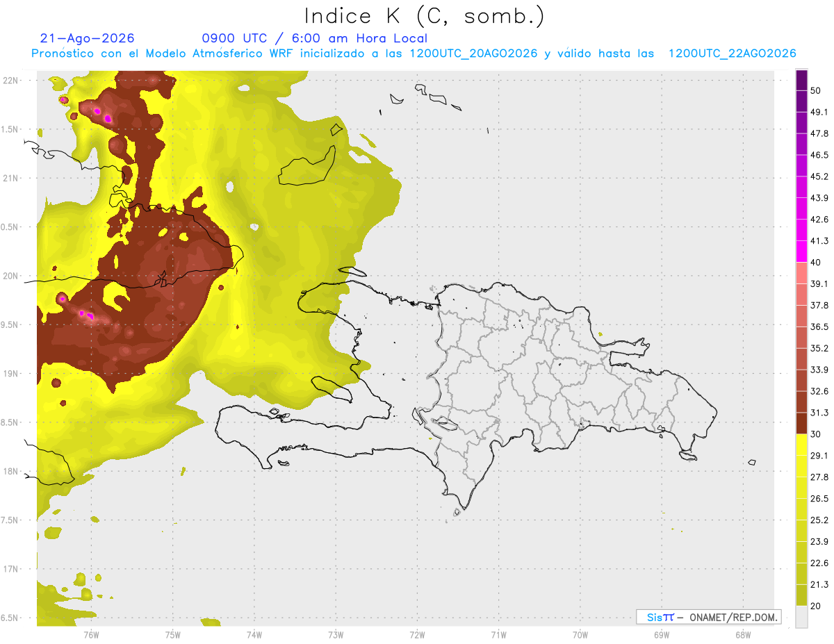Viewport: 834px width, 644px height.
Task: Click the legend value "36.5"
Action: pyautogui.click(x=819, y=327)
